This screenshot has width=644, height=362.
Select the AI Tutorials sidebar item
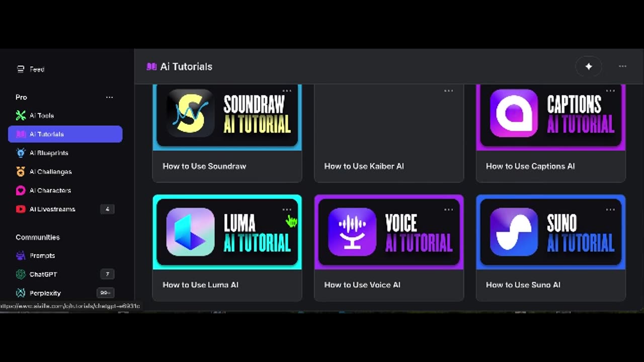point(65,134)
